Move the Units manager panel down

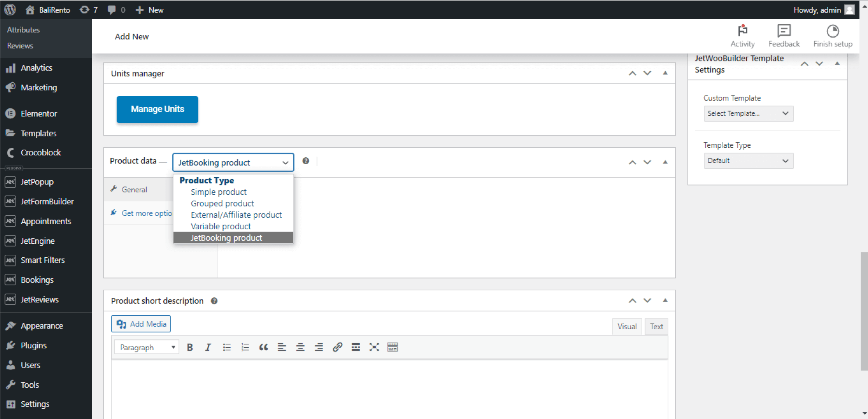click(x=647, y=74)
